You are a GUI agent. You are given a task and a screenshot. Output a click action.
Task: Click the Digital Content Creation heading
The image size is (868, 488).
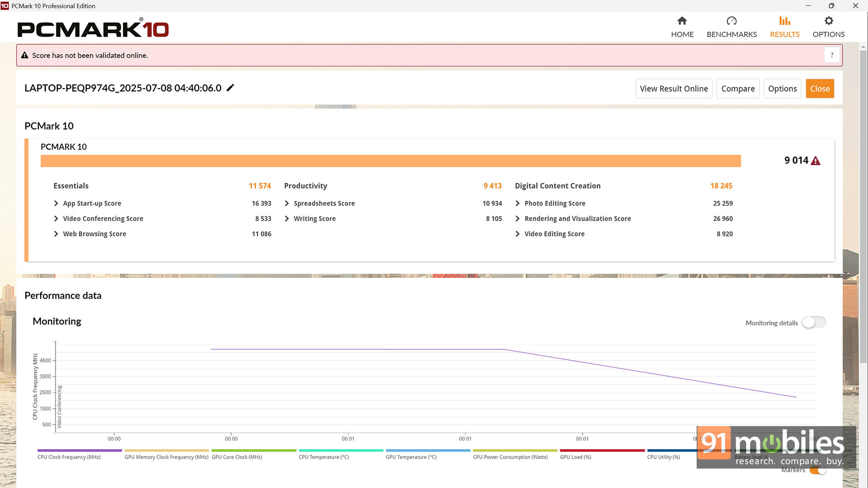click(x=557, y=186)
